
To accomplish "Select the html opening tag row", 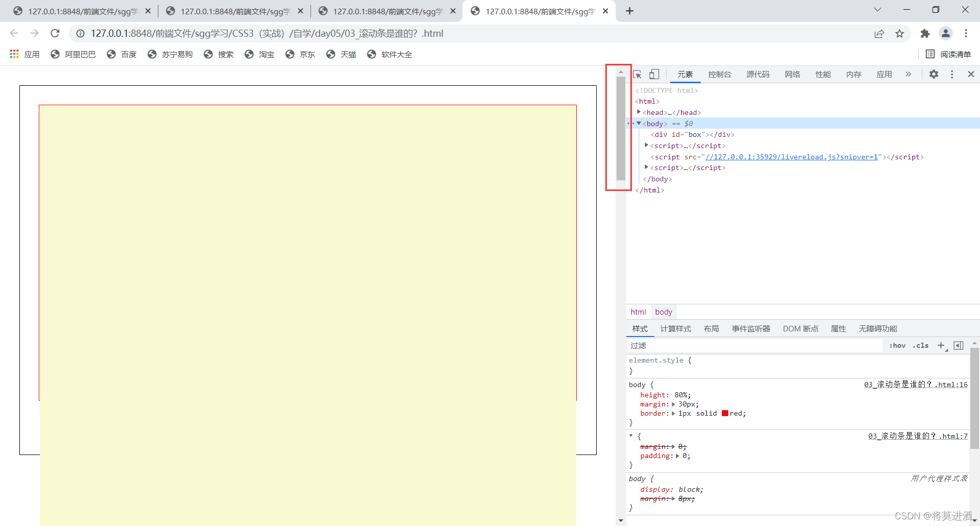I will [x=647, y=101].
